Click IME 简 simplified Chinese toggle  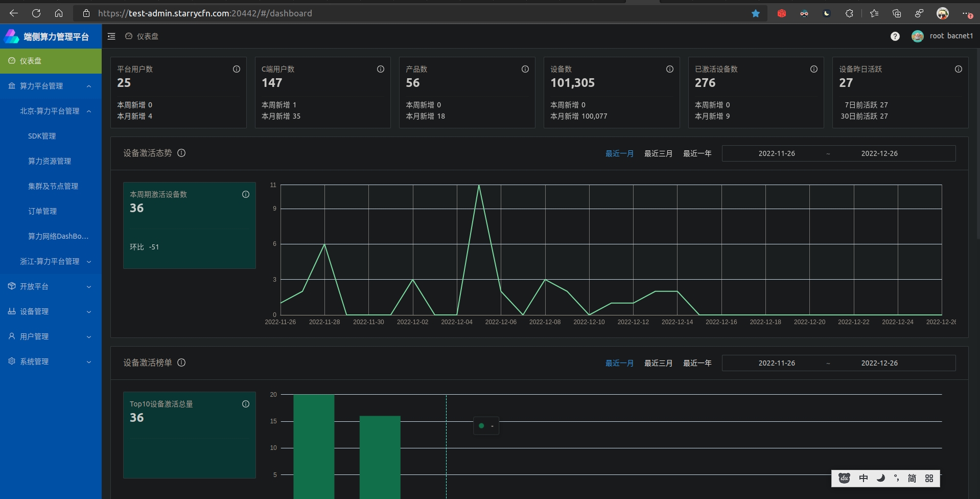coord(912,478)
